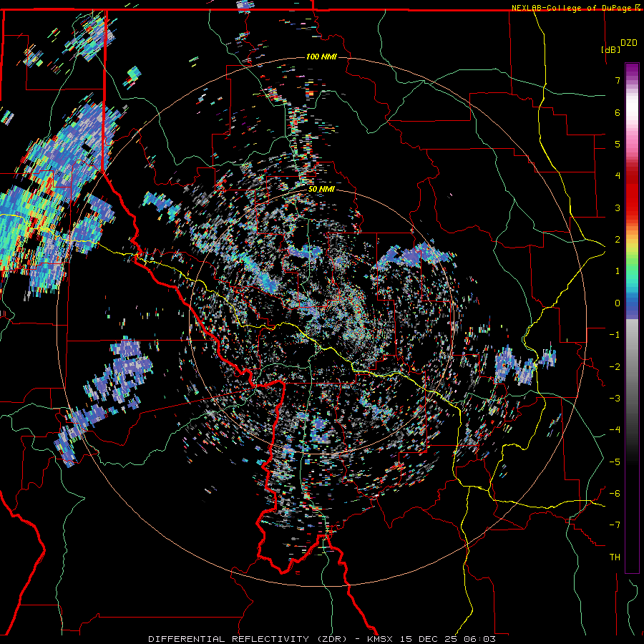This screenshot has width=644, height=644.
Task: Click the TH threshold label on scale
Action: 615,557
